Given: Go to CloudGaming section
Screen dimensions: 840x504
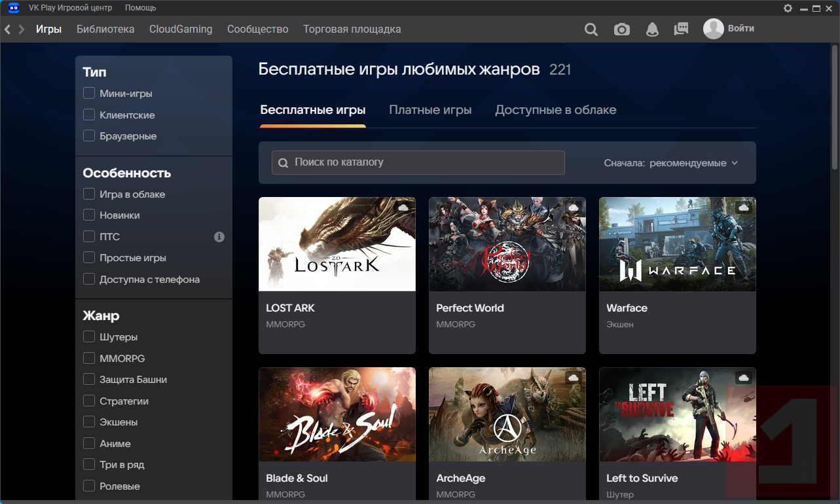Looking at the screenshot, I should point(181,29).
